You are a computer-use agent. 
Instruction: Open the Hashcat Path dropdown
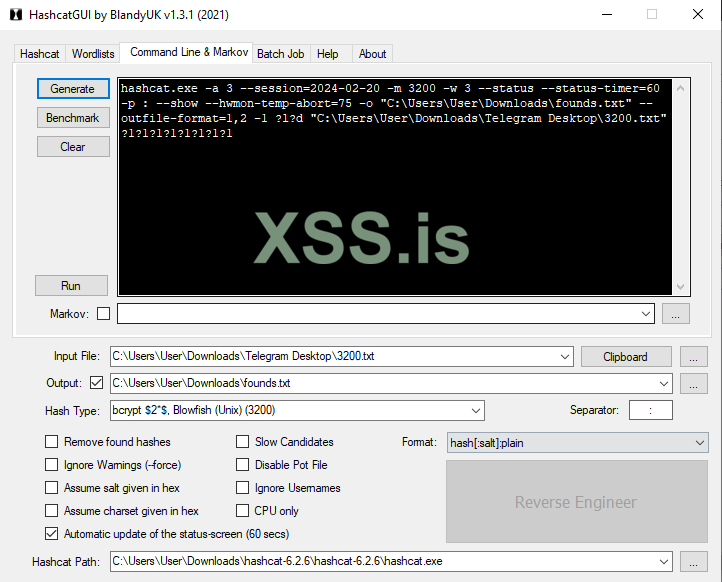664,562
